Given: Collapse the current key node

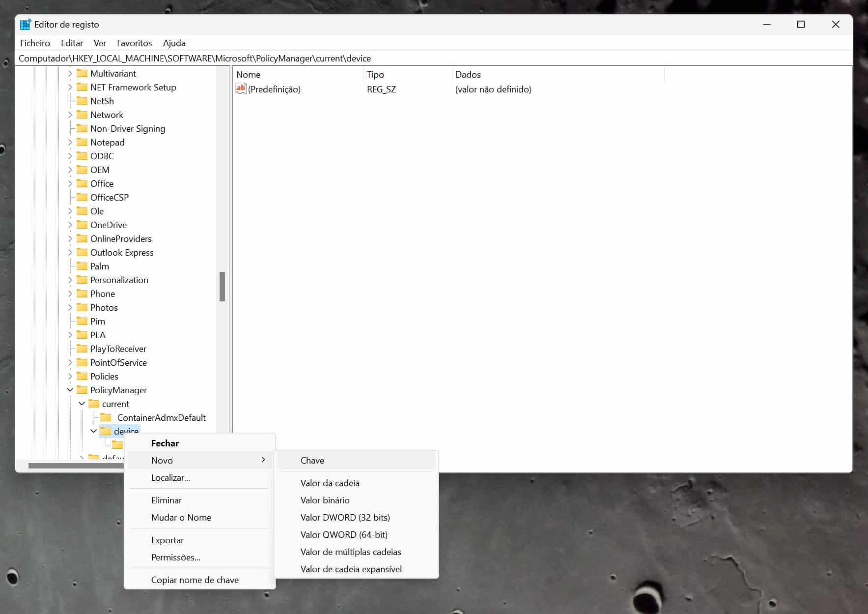Looking at the screenshot, I should pyautogui.click(x=82, y=404).
